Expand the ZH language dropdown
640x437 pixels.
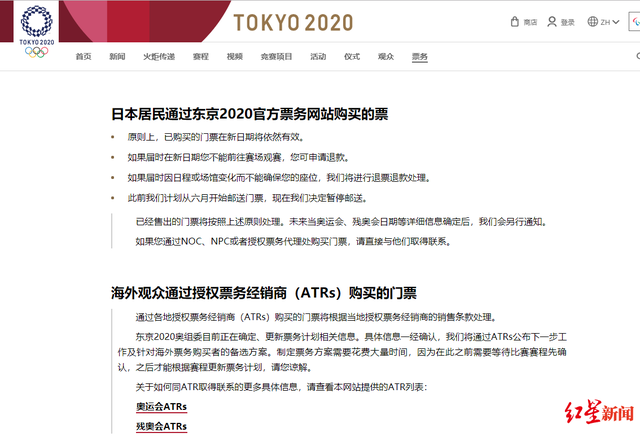tap(611, 22)
